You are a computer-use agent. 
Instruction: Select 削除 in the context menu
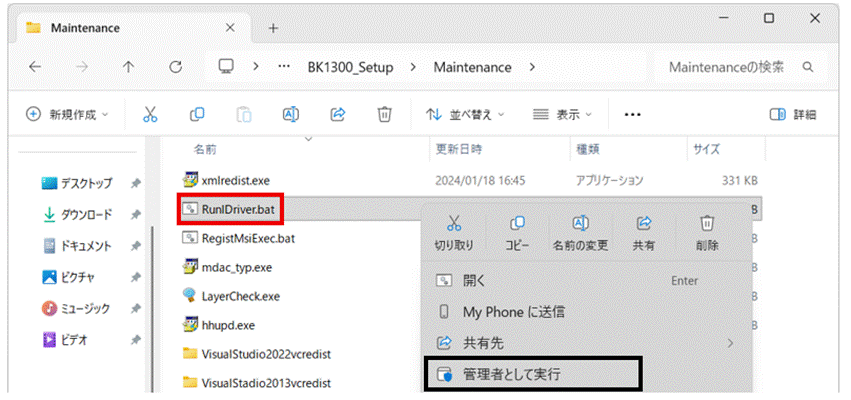click(x=707, y=233)
